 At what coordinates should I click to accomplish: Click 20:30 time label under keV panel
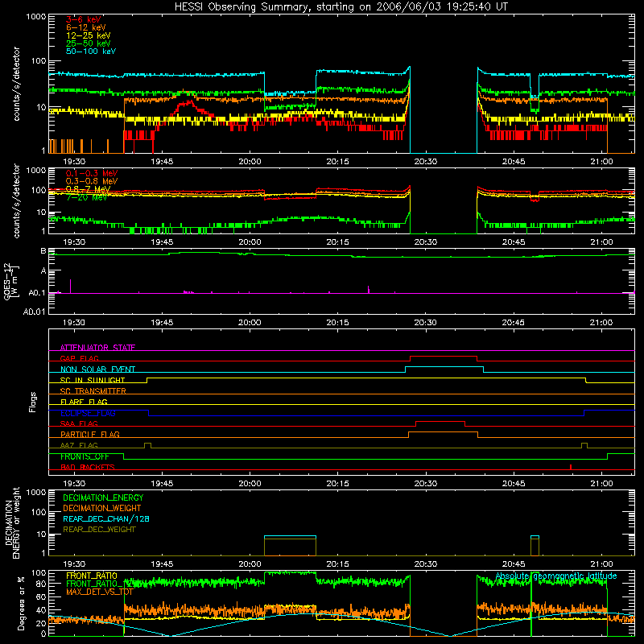click(426, 162)
